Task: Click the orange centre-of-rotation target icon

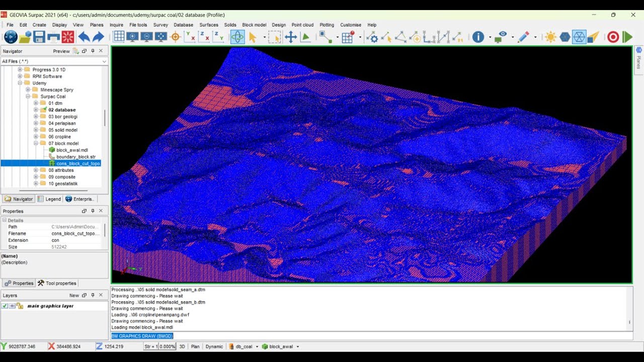Action: (x=176, y=37)
